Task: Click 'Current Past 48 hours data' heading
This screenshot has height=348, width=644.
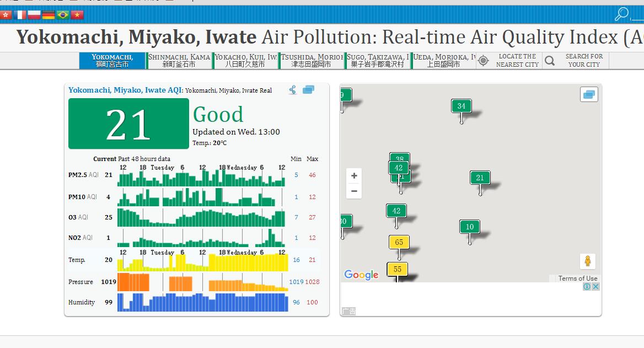Action: 131,159
